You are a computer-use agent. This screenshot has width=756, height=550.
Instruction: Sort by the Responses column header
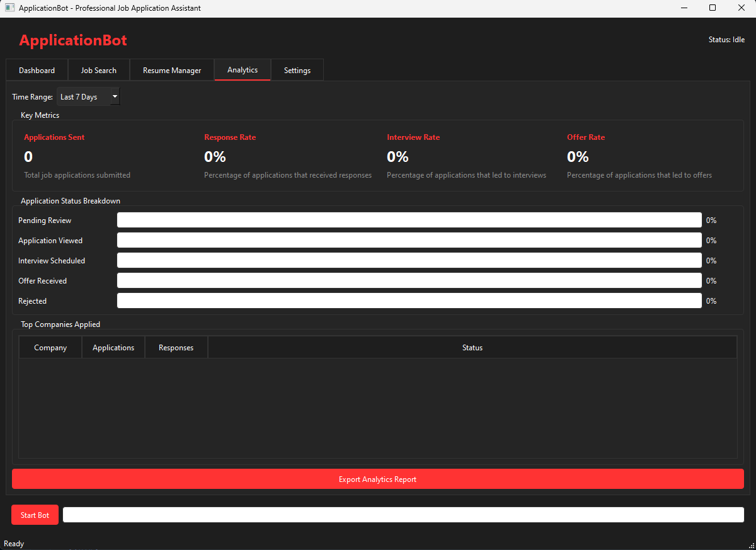click(x=176, y=347)
